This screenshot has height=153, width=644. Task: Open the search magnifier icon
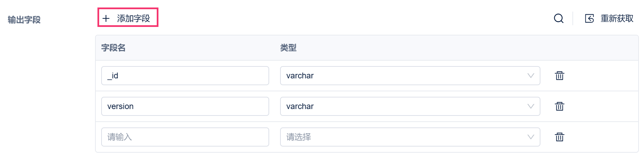[x=558, y=18]
